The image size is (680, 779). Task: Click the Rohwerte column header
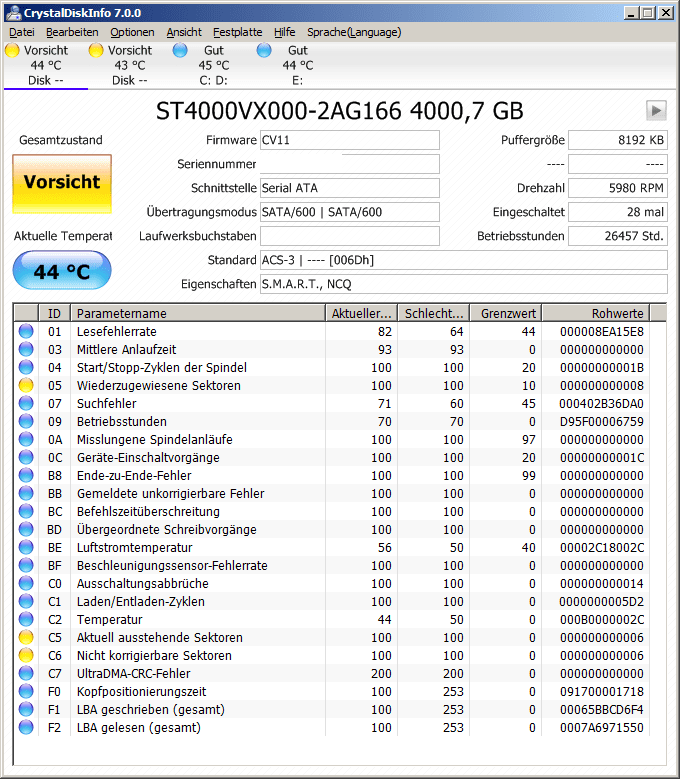(596, 313)
